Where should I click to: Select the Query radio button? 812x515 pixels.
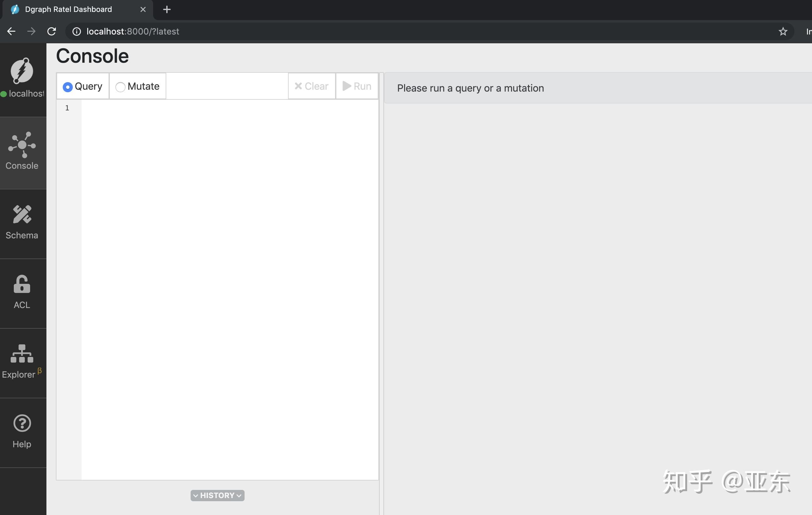coord(67,87)
